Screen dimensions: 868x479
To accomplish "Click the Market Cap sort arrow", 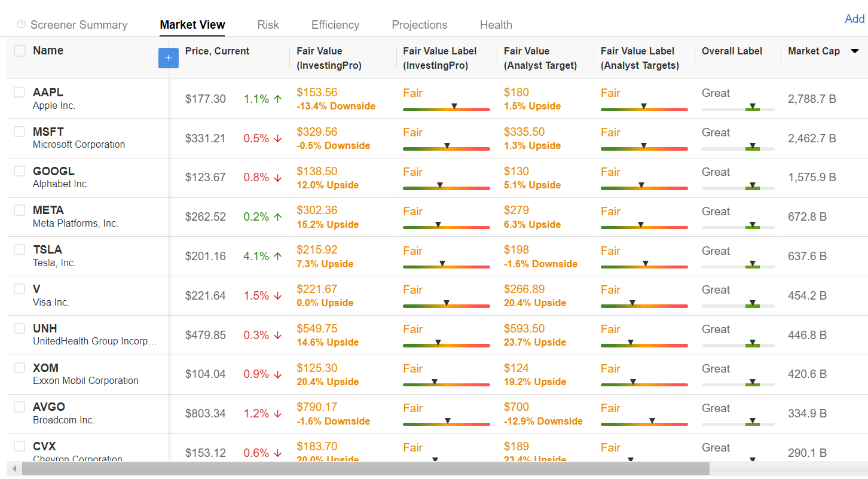I will pyautogui.click(x=854, y=51).
